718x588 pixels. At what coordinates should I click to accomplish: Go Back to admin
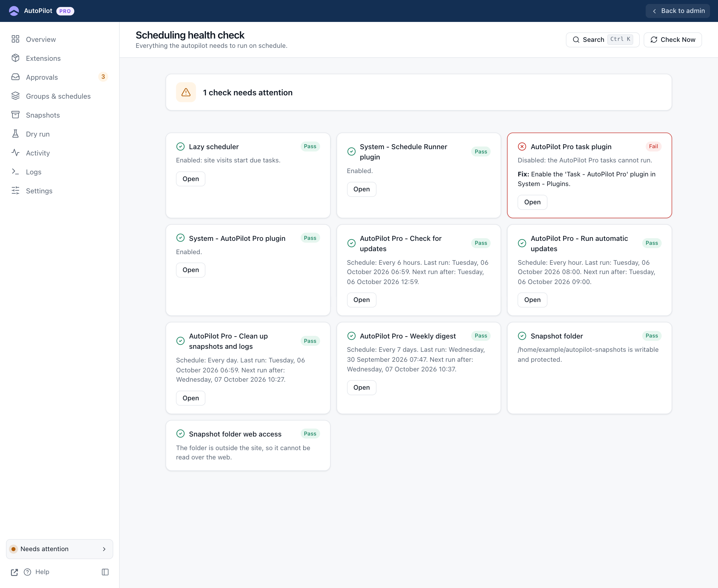678,11
